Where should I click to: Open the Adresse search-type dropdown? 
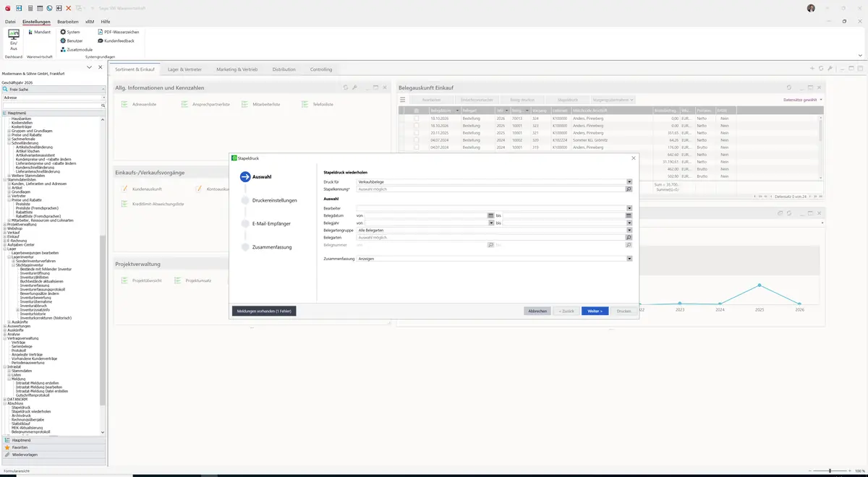pyautogui.click(x=103, y=97)
